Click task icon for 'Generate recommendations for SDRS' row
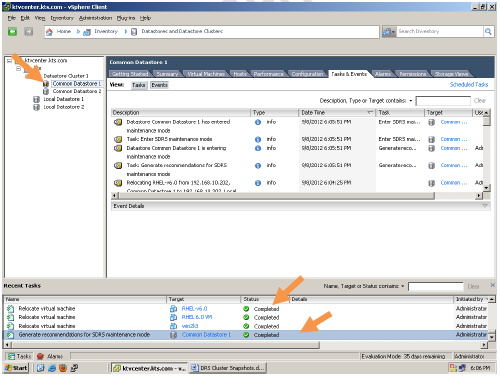 click(10, 335)
